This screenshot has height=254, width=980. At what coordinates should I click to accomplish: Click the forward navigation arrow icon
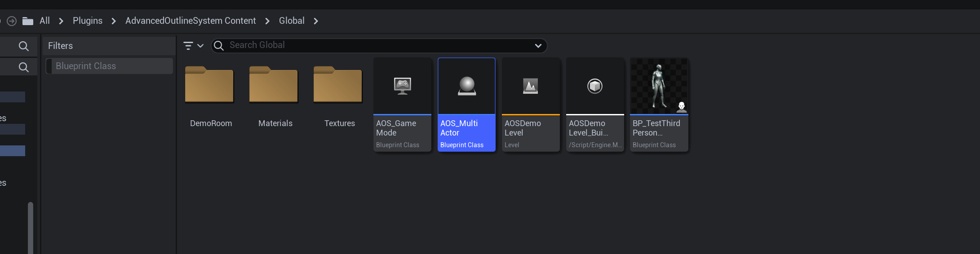click(x=12, y=21)
